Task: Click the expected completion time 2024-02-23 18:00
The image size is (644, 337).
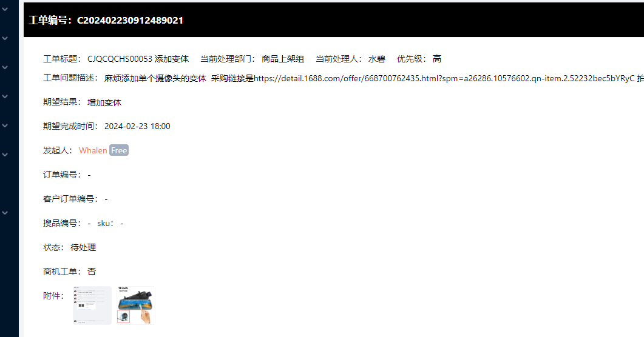Action: (x=137, y=126)
